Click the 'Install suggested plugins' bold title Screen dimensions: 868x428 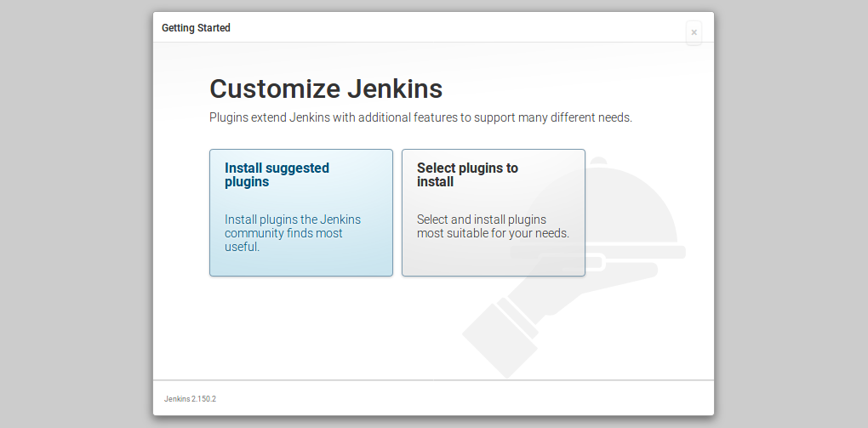tap(277, 175)
